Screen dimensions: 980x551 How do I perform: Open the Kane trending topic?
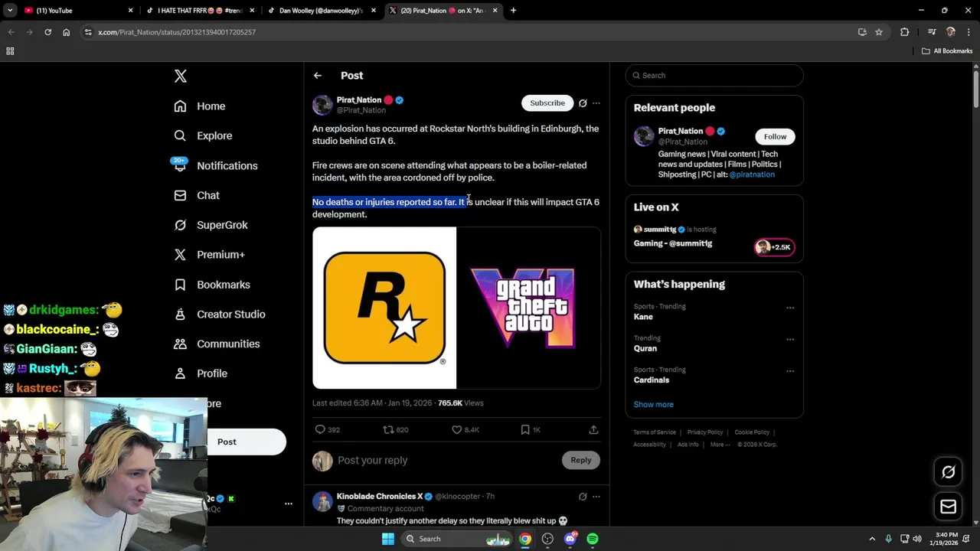tap(643, 317)
